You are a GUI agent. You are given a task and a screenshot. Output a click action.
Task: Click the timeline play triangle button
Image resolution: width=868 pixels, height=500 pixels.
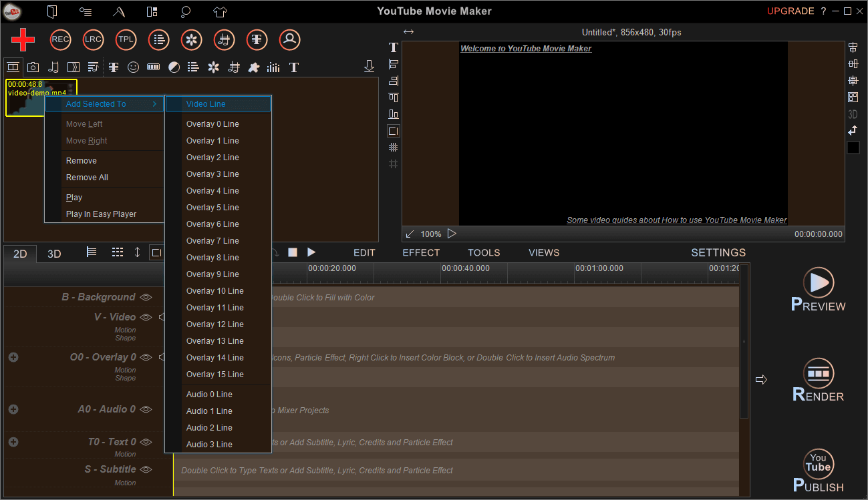pos(311,252)
